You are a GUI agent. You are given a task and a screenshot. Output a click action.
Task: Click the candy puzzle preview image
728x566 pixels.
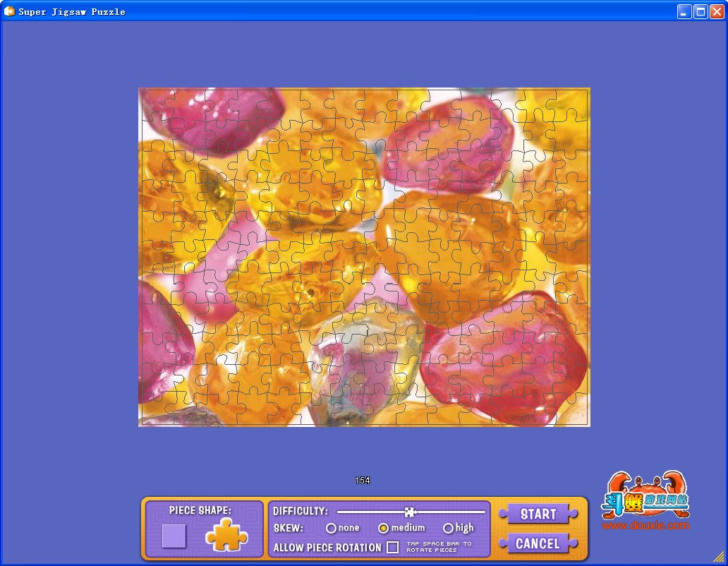[364, 257]
